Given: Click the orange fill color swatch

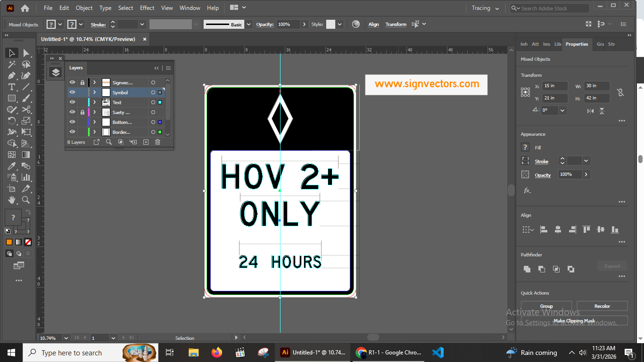Looking at the screenshot, I should 8,242.
